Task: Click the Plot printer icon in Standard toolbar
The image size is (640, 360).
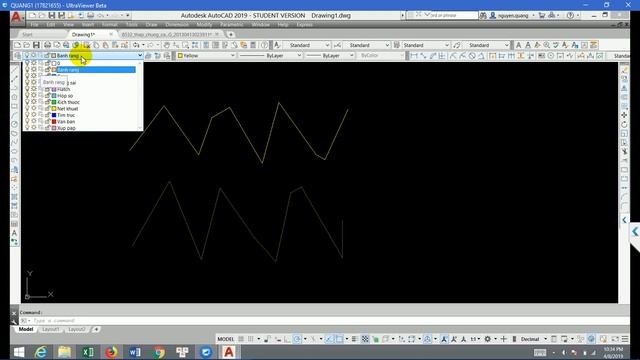Action: 47,45
